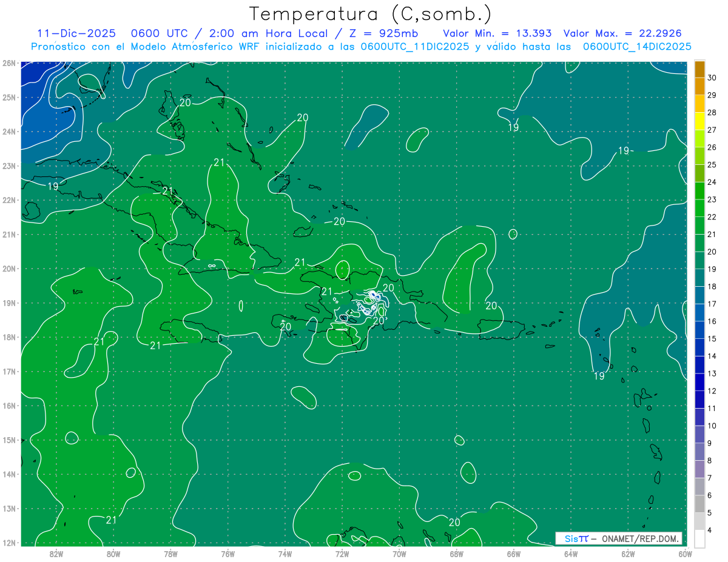This screenshot has width=728, height=562.
Task: Click 'Valor Min. = 13.393' readout
Action: click(497, 33)
